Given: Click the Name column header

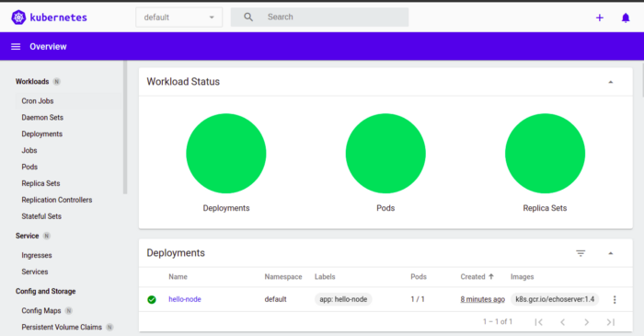Looking at the screenshot, I should coord(178,276).
